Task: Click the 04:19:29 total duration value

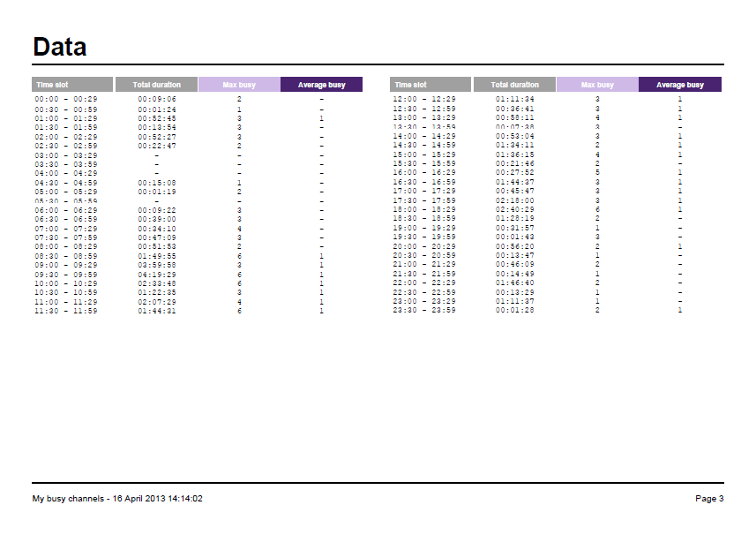Action: [x=157, y=274]
